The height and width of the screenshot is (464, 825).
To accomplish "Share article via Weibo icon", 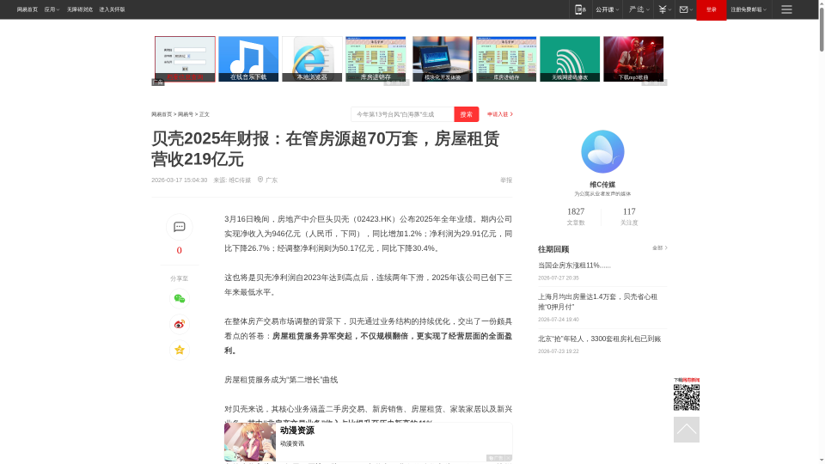I will [179, 324].
